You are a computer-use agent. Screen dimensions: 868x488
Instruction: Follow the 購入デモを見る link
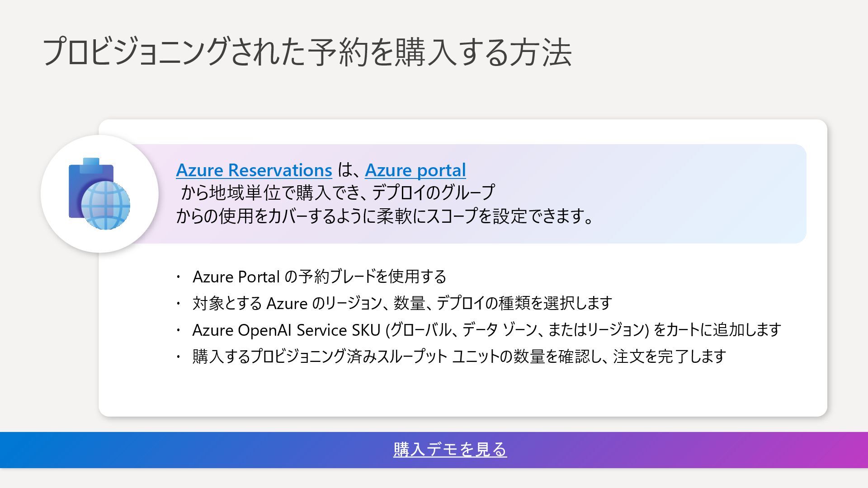[450, 450]
